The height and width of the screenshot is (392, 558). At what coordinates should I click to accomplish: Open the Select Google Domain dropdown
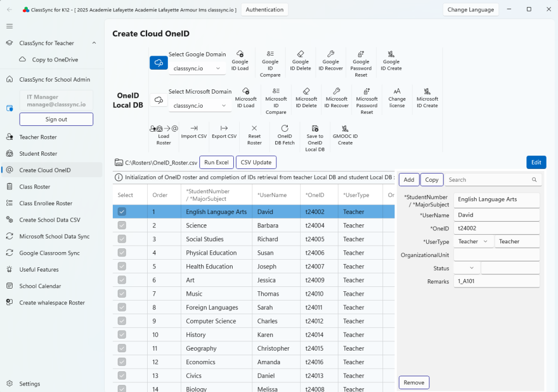pos(197,68)
